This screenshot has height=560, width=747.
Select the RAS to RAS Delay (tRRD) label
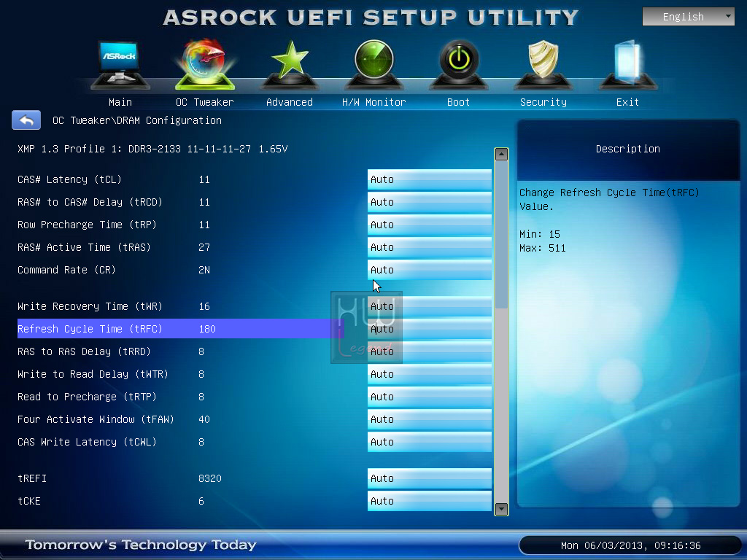pos(85,351)
